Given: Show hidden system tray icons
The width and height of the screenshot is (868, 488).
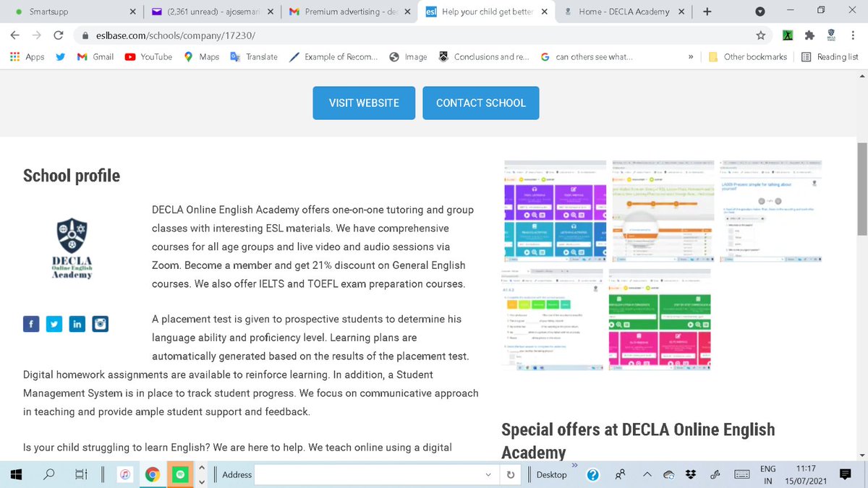Looking at the screenshot, I should [647, 474].
